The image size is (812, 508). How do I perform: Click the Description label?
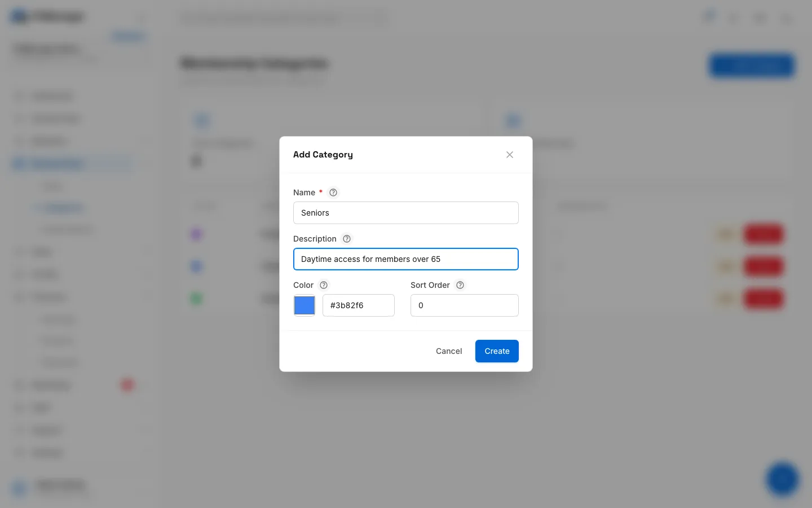[x=315, y=239]
